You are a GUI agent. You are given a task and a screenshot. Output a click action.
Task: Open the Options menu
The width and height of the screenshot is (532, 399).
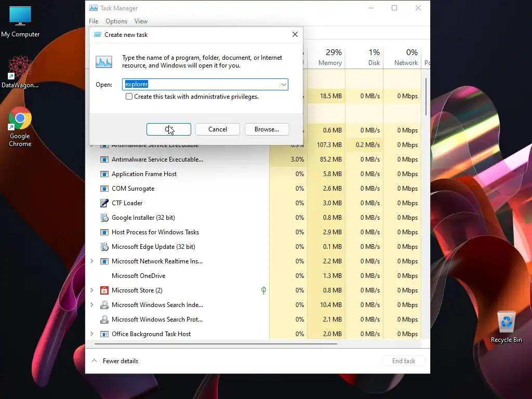point(116,21)
